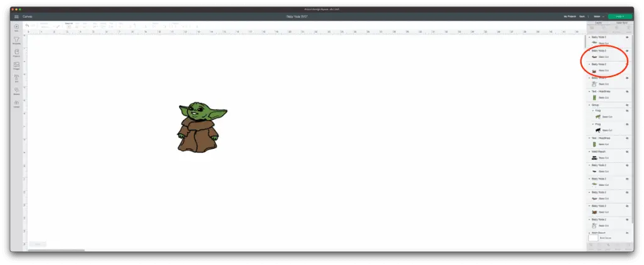Click the Group layer name

(595, 105)
